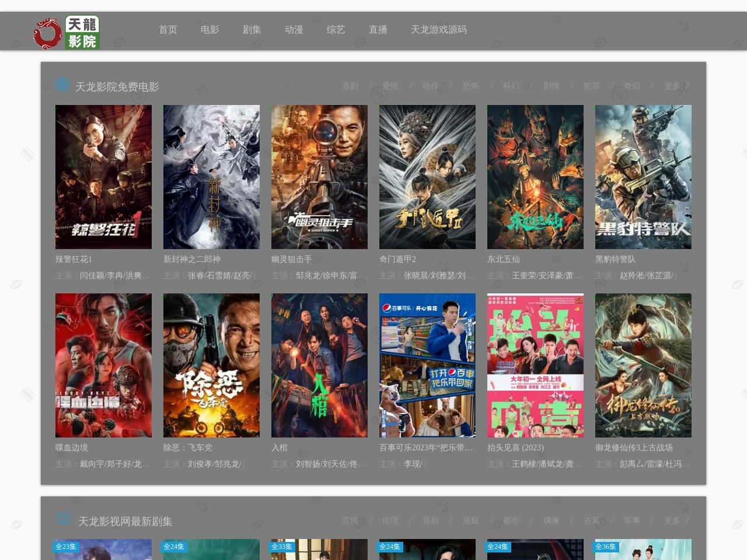Open 天龙游戏源码 in the navigation bar
Image resolution: width=747 pixels, height=560 pixels.
439,30
